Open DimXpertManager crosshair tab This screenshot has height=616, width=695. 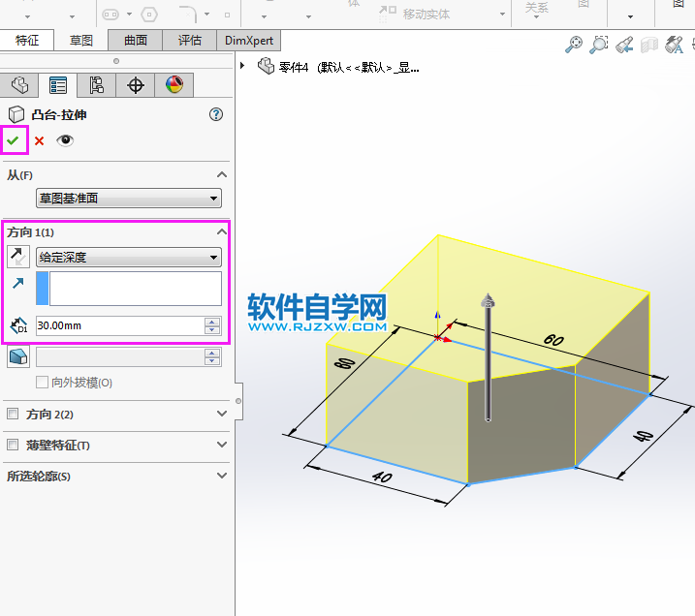(136, 85)
